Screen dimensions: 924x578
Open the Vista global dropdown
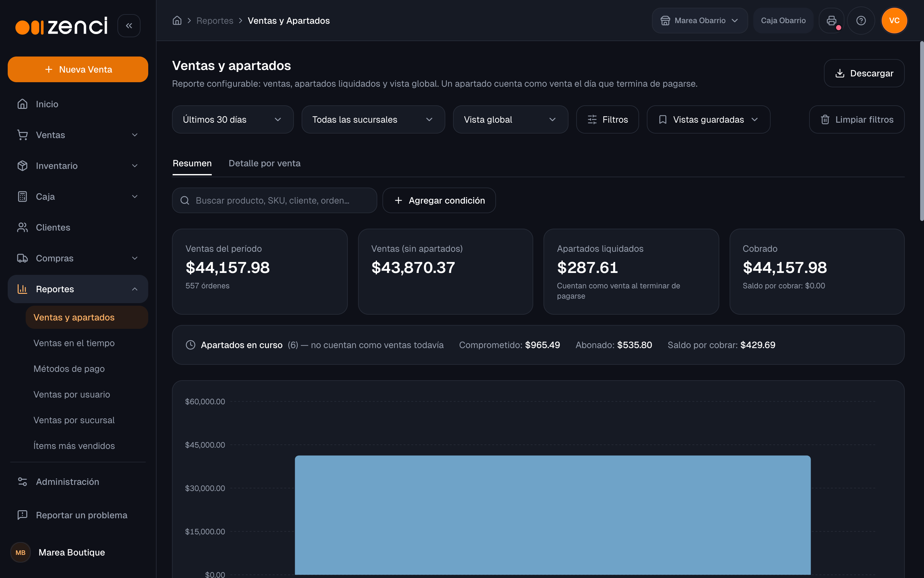point(510,120)
